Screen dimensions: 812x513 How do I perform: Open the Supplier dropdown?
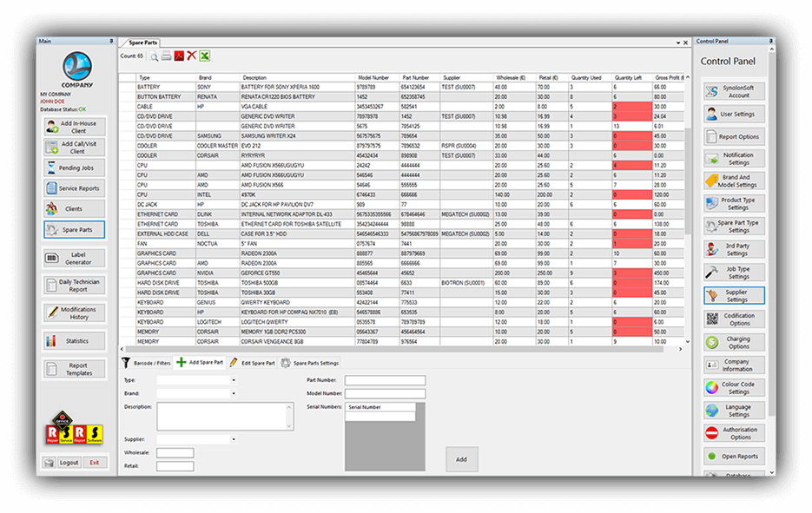(233, 438)
